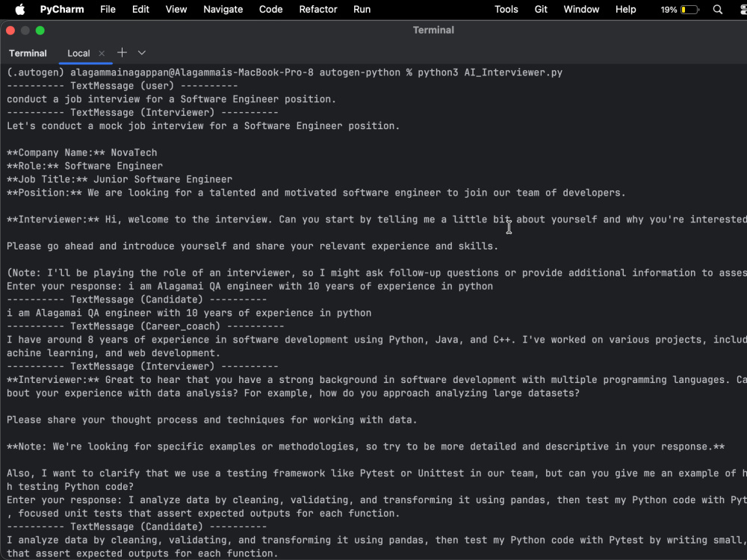Click the '**Company Name:** NovaTech' line
747x560 pixels.
(81, 152)
